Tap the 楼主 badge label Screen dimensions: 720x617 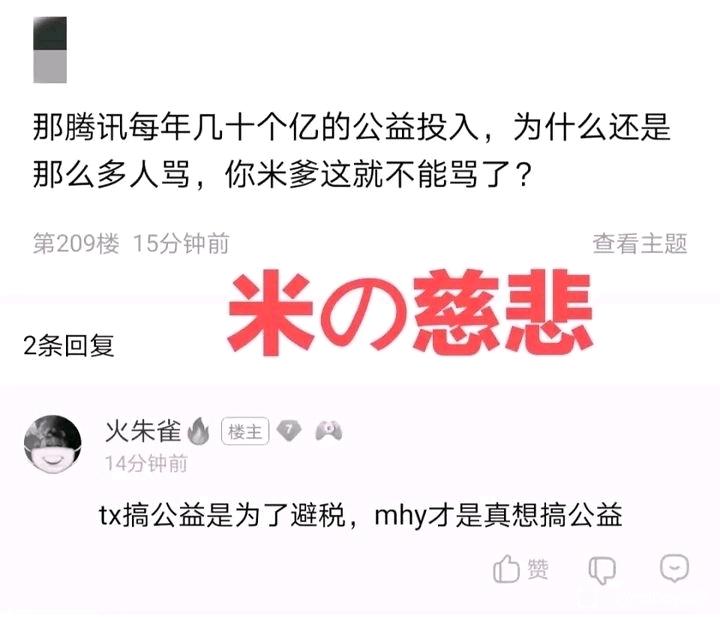[245, 432]
